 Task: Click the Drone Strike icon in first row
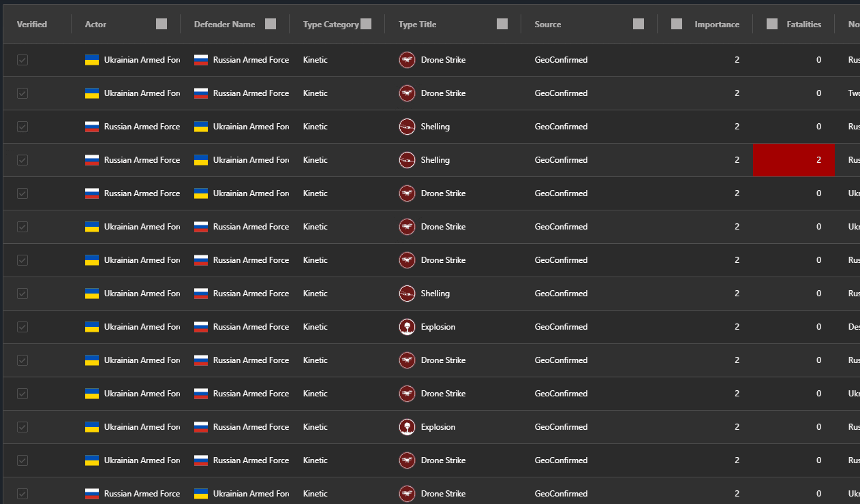click(407, 60)
